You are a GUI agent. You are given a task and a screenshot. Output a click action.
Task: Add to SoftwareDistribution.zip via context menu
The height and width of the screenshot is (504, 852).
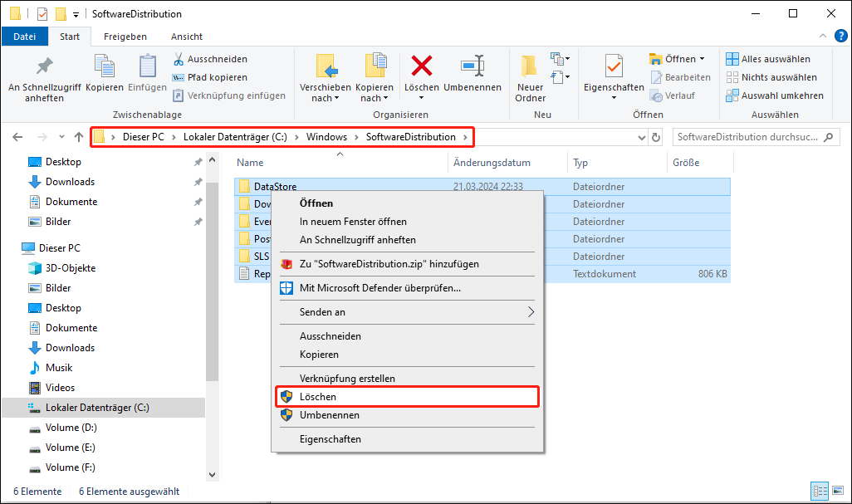tap(406, 264)
